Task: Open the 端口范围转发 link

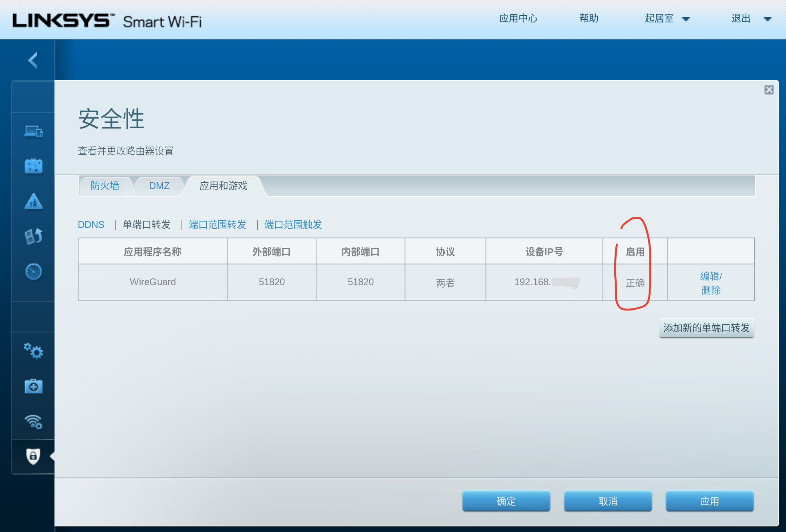Action: [217, 225]
